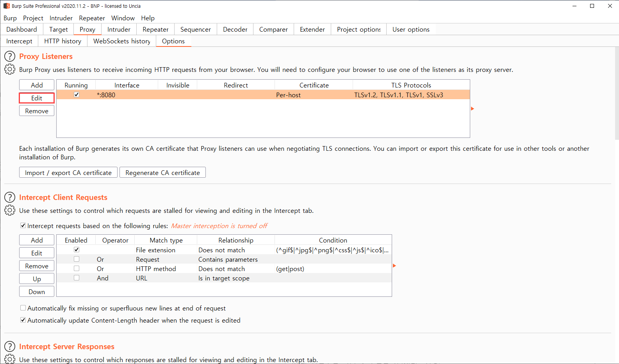Open the Extender tab

pos(312,29)
